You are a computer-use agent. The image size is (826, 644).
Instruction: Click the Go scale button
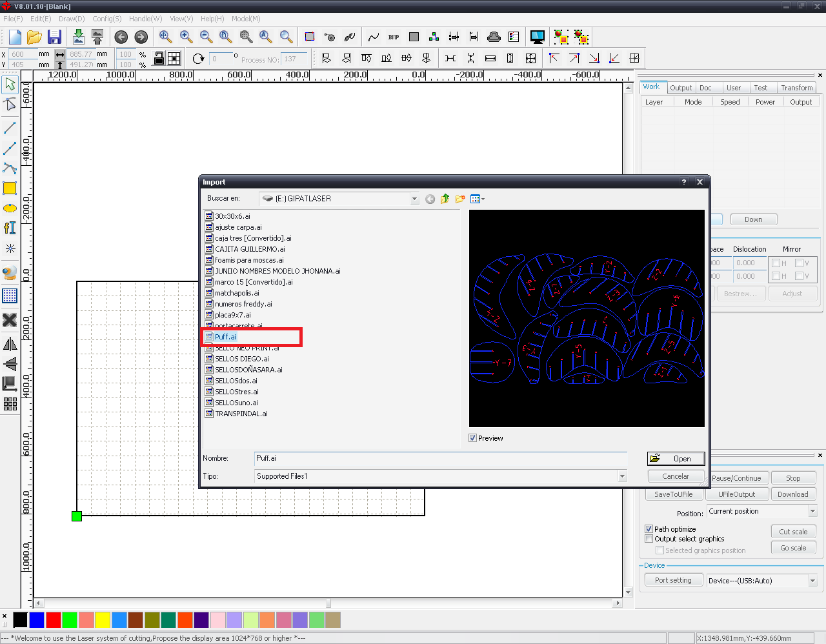tap(793, 548)
